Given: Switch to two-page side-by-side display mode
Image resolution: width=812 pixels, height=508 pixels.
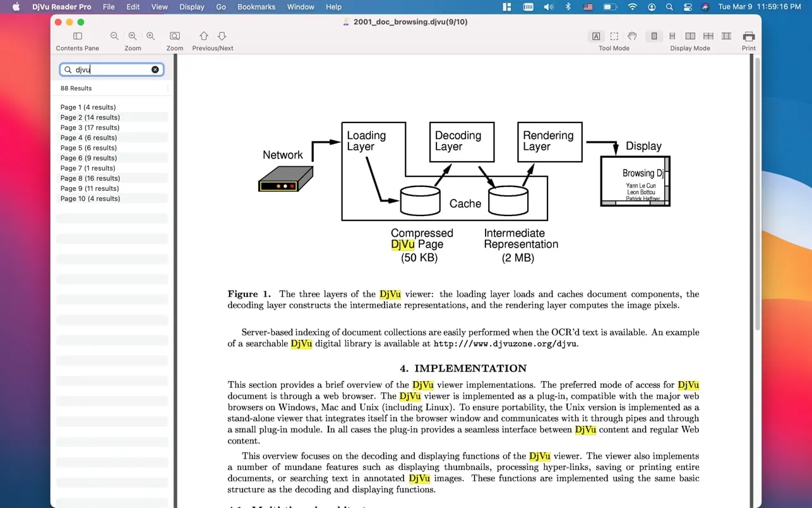Looking at the screenshot, I should (690, 37).
